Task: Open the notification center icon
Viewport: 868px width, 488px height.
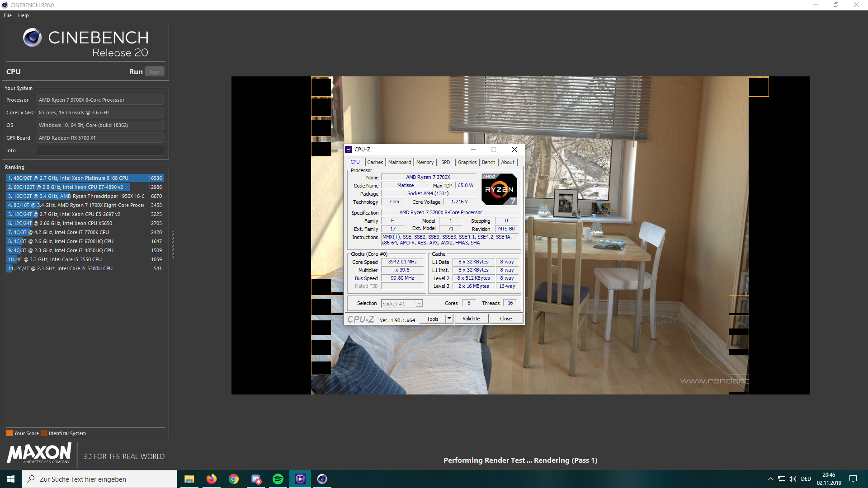Action: tap(853, 479)
